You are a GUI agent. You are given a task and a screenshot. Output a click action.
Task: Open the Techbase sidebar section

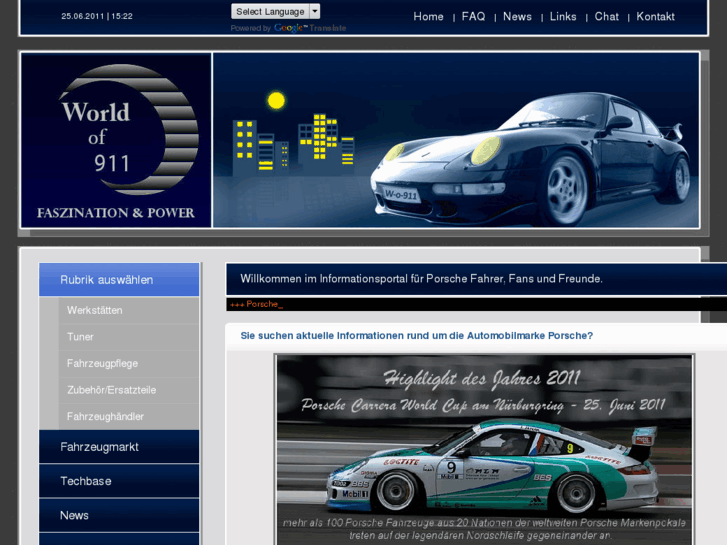tap(119, 481)
